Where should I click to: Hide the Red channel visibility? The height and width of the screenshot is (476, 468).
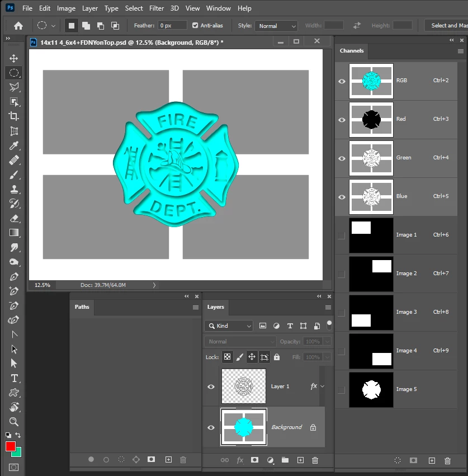click(x=342, y=120)
